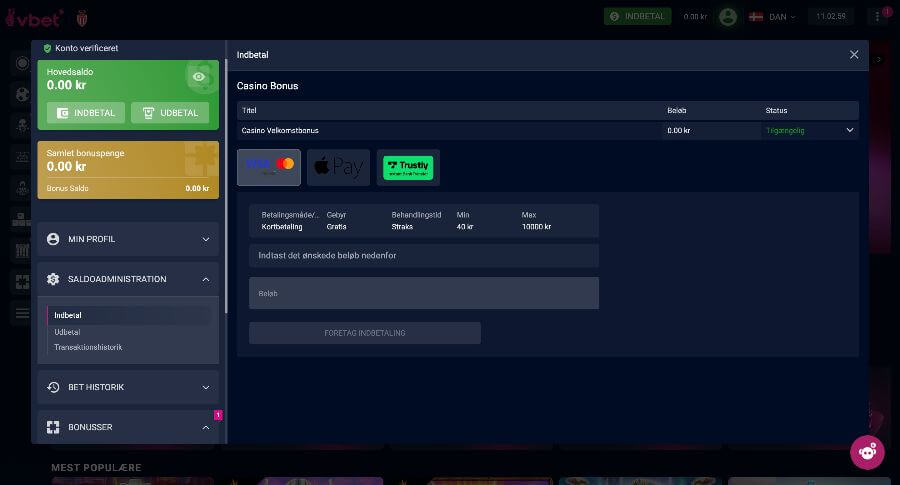Image resolution: width=900 pixels, height=485 pixels.
Task: Choose Apple Pay payment option
Action: pyautogui.click(x=338, y=167)
